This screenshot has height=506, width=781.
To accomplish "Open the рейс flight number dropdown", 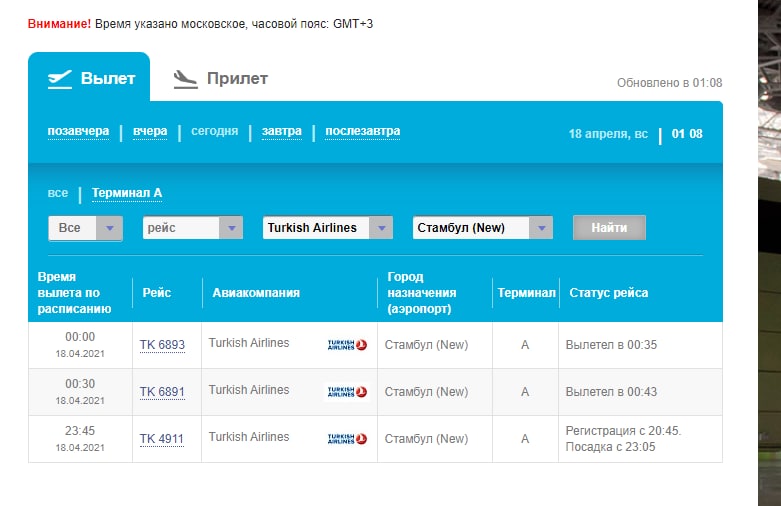I will (193, 228).
